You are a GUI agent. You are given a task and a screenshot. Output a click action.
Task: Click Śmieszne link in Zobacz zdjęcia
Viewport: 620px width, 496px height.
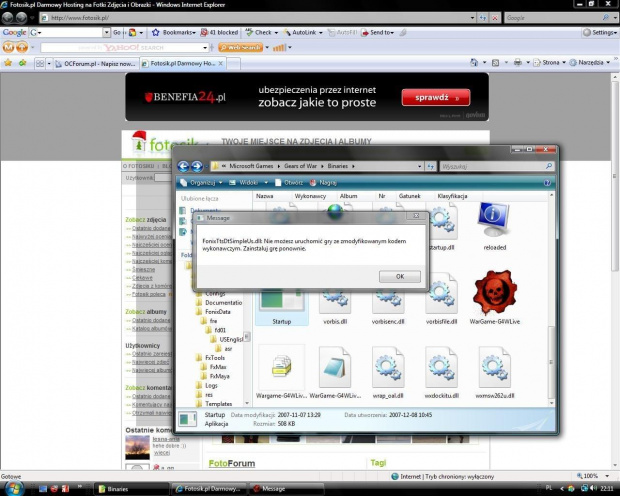(144, 269)
